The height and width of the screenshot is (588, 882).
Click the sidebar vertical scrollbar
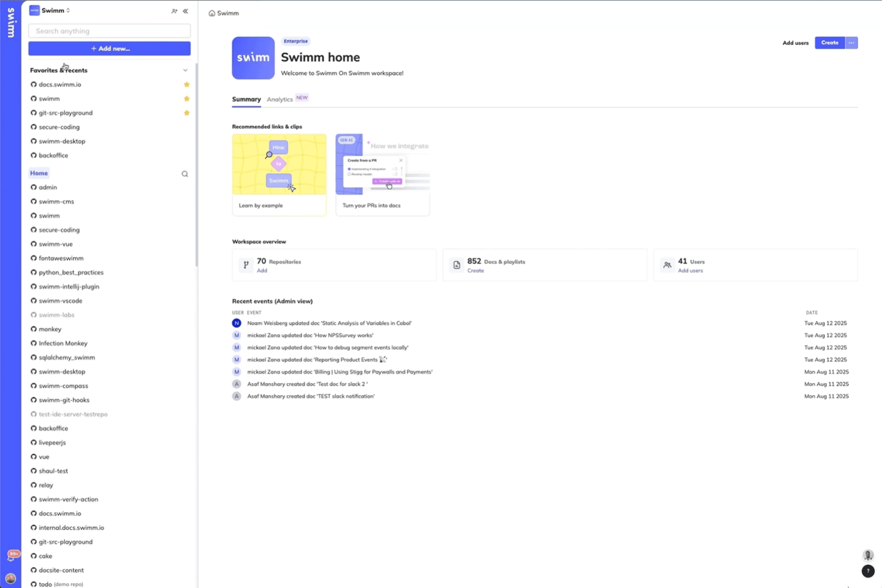click(x=196, y=166)
